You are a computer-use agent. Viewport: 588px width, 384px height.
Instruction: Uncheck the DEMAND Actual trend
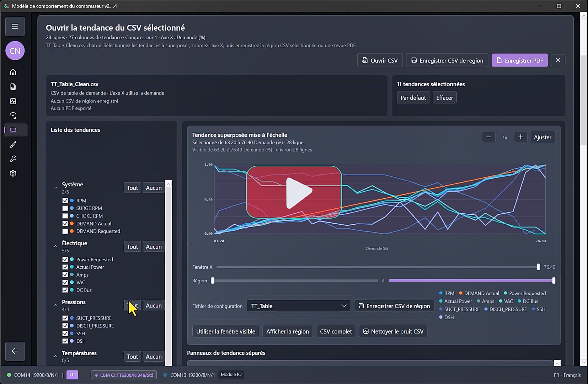pyautogui.click(x=65, y=224)
